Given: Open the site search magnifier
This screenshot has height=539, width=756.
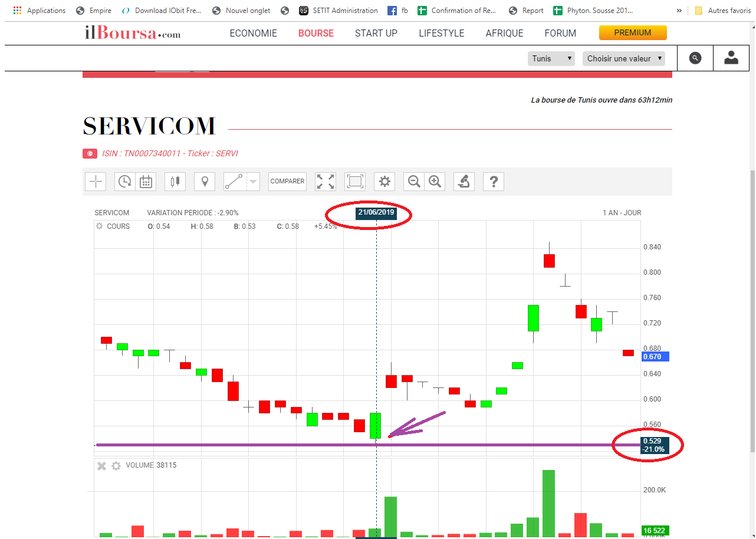Looking at the screenshot, I should tap(695, 58).
